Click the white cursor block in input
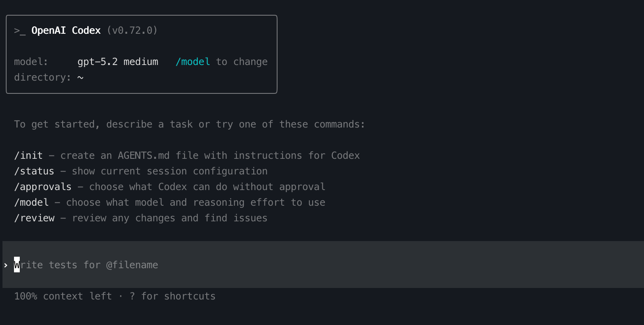 [16, 265]
